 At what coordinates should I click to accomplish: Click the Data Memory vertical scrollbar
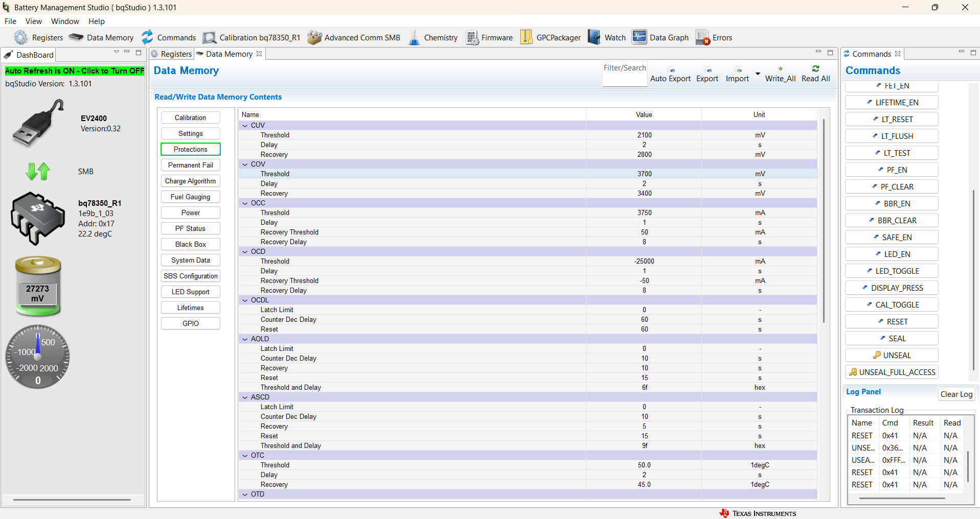(824, 220)
